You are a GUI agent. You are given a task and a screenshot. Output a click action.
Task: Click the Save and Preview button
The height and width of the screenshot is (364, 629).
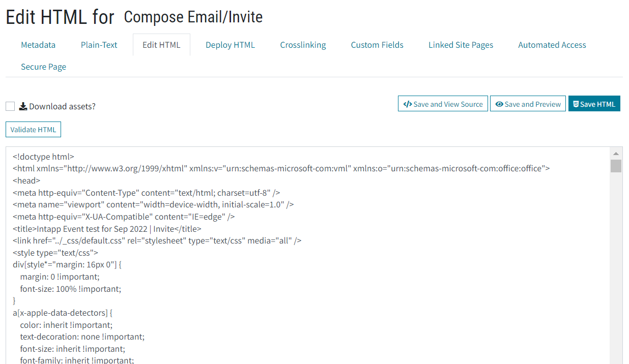(528, 104)
